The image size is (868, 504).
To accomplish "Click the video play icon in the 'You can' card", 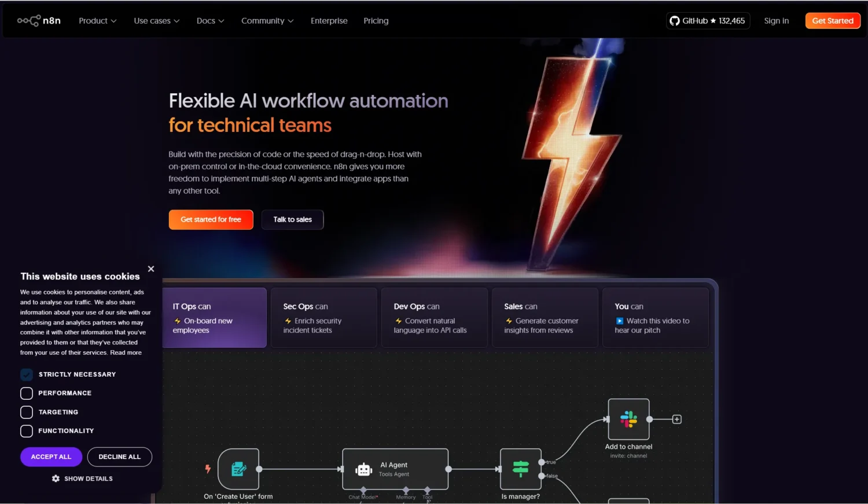I will coord(621,321).
